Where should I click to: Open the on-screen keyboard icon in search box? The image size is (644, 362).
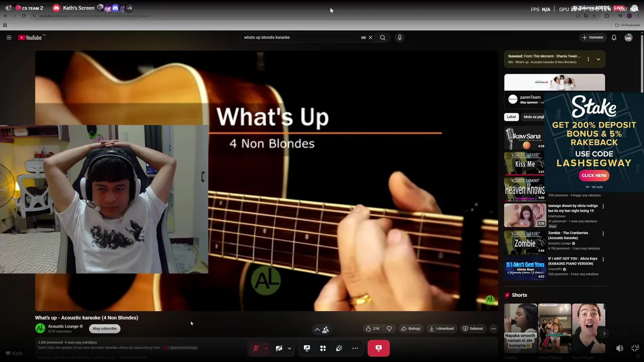(x=363, y=37)
